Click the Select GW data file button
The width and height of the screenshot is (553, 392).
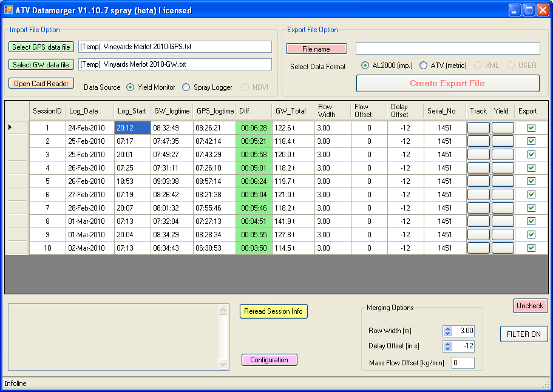(x=41, y=64)
